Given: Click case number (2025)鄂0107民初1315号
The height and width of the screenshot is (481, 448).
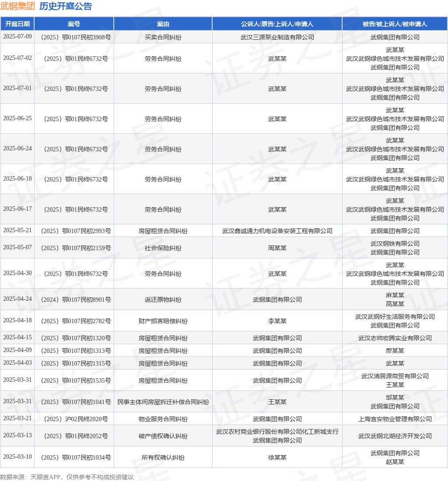Looking at the screenshot, I should point(76,363).
